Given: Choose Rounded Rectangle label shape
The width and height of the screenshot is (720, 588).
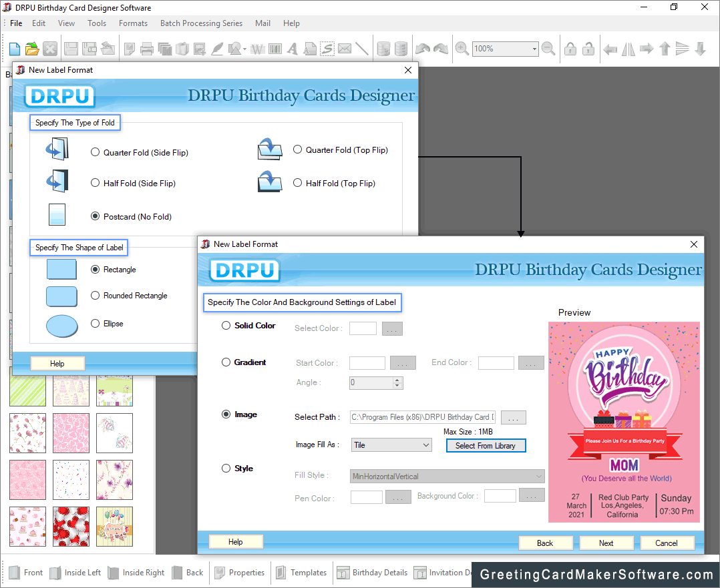Looking at the screenshot, I should (x=95, y=295).
